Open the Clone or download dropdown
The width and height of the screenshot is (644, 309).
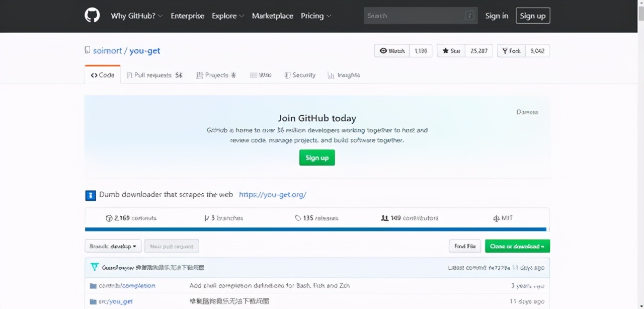pyautogui.click(x=517, y=246)
